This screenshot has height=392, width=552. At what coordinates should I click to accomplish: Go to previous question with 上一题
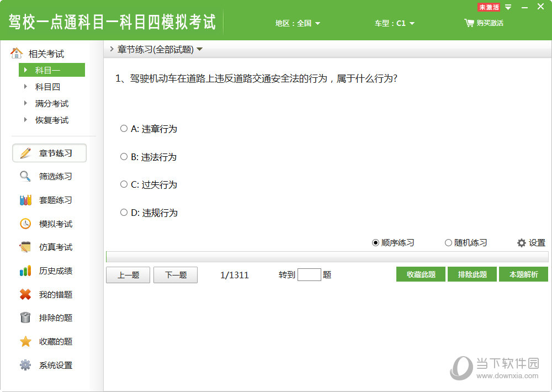(x=128, y=275)
